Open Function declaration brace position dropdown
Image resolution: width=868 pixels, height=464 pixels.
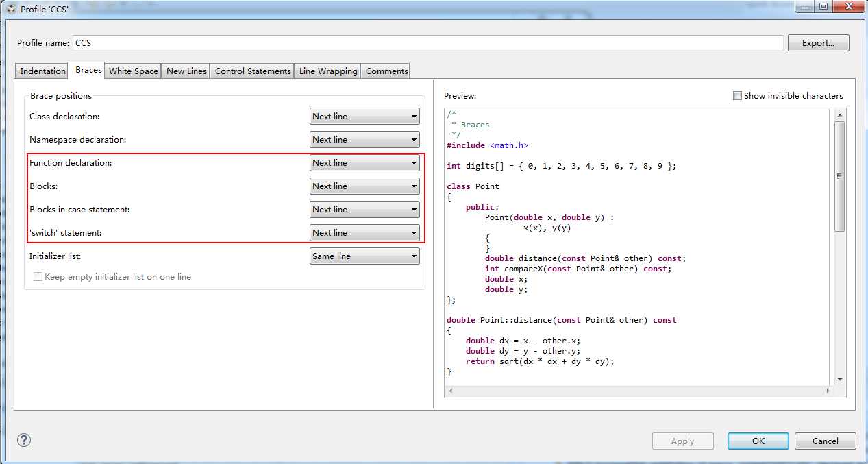[x=364, y=163]
